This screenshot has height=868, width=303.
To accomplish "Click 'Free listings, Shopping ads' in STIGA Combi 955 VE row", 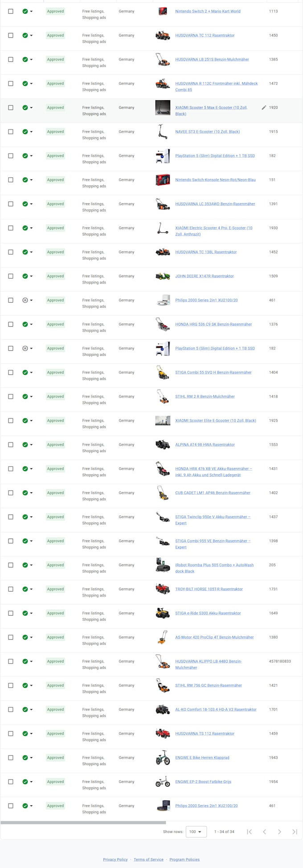I will coord(94,544).
